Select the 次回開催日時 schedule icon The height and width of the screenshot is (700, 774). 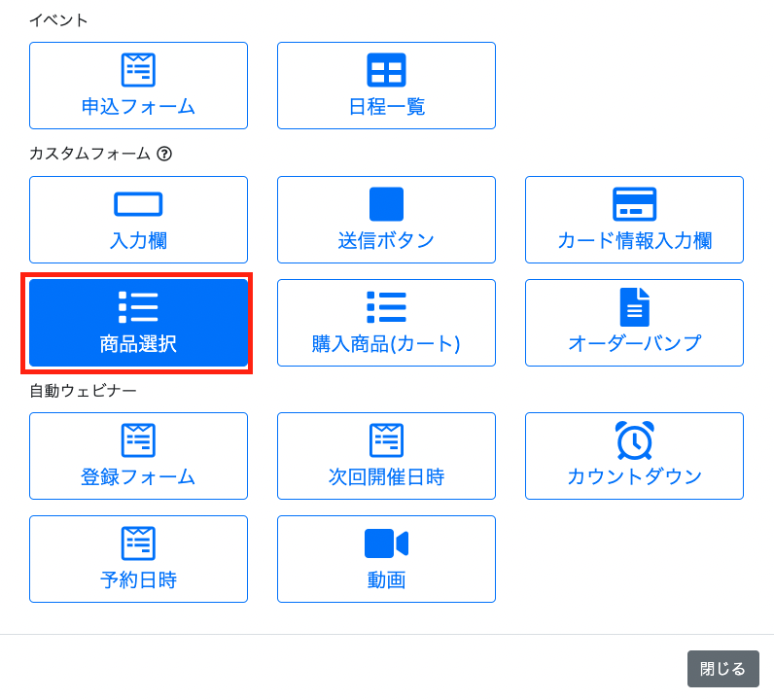coord(386,440)
